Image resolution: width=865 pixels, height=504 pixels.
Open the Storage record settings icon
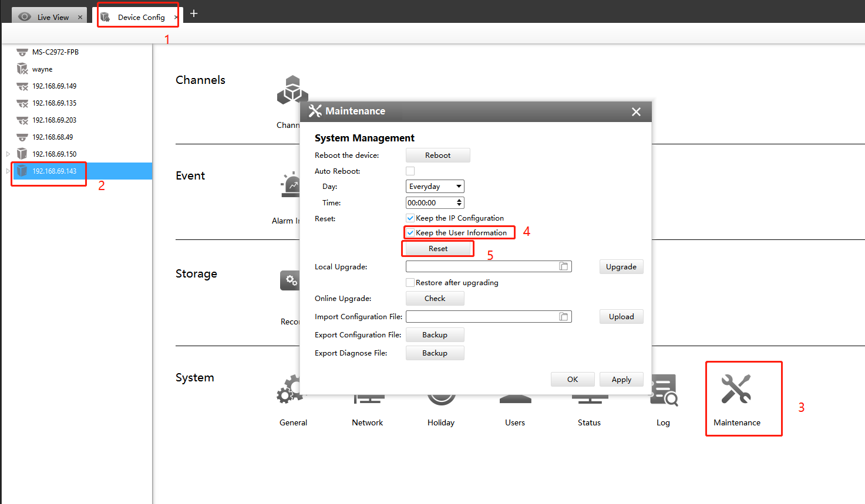tap(290, 280)
